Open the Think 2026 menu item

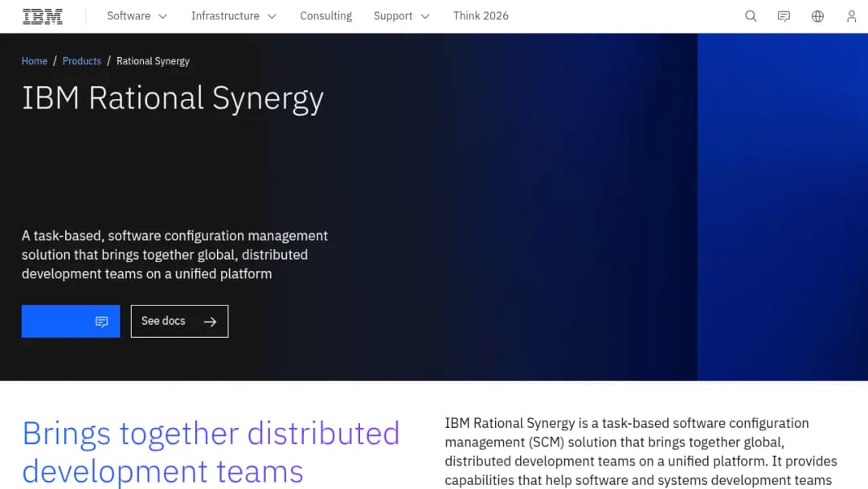click(x=481, y=16)
